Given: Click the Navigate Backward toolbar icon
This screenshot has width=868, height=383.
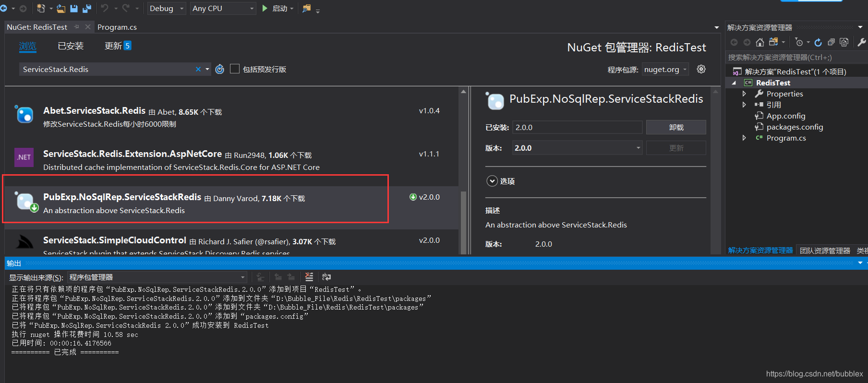Looking at the screenshot, I should tap(4, 8).
